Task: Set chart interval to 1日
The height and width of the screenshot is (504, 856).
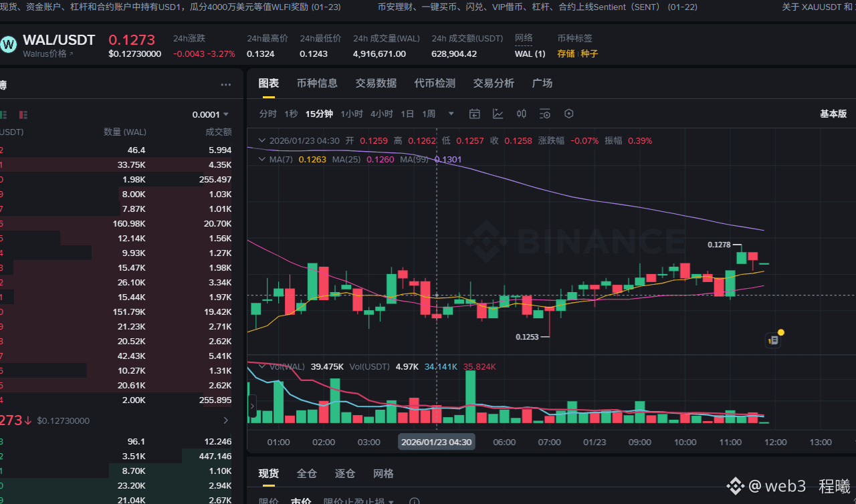Action: click(407, 114)
